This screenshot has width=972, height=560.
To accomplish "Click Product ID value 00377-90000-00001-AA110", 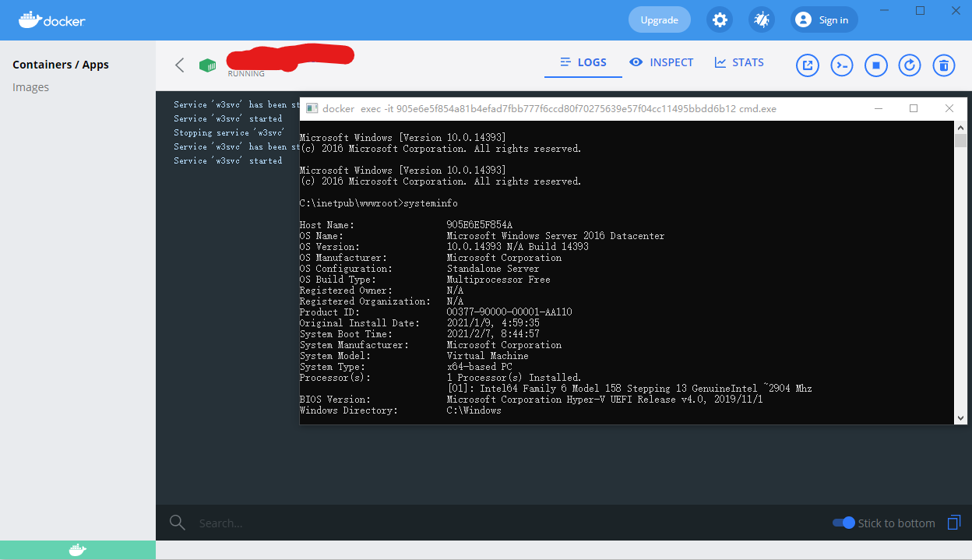I will point(509,312).
